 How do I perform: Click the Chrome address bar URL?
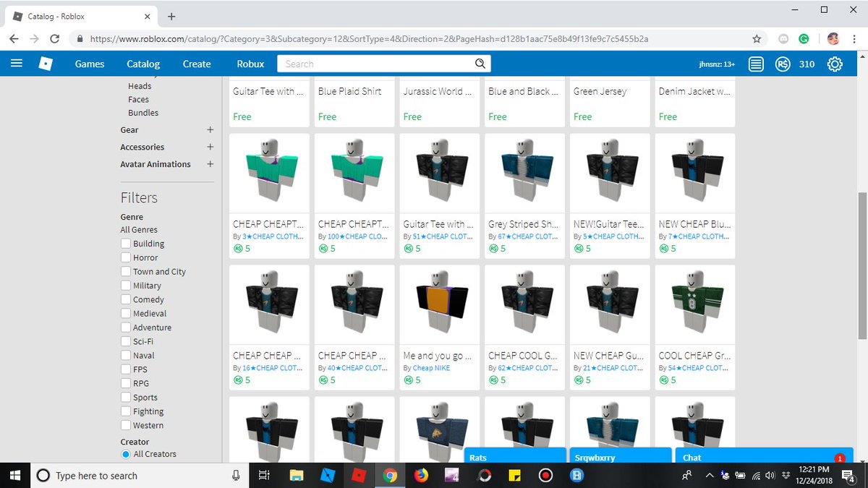point(369,38)
